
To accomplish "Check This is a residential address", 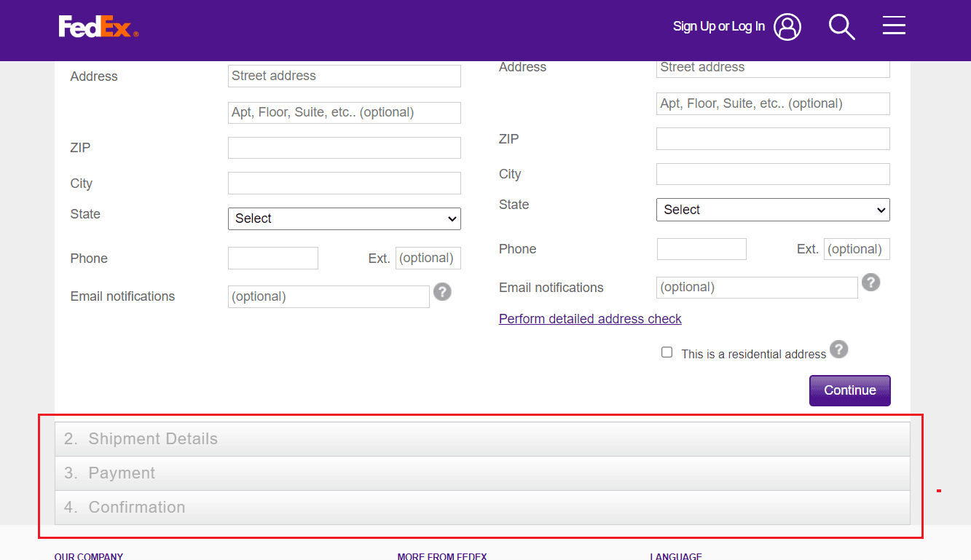I will [667, 352].
